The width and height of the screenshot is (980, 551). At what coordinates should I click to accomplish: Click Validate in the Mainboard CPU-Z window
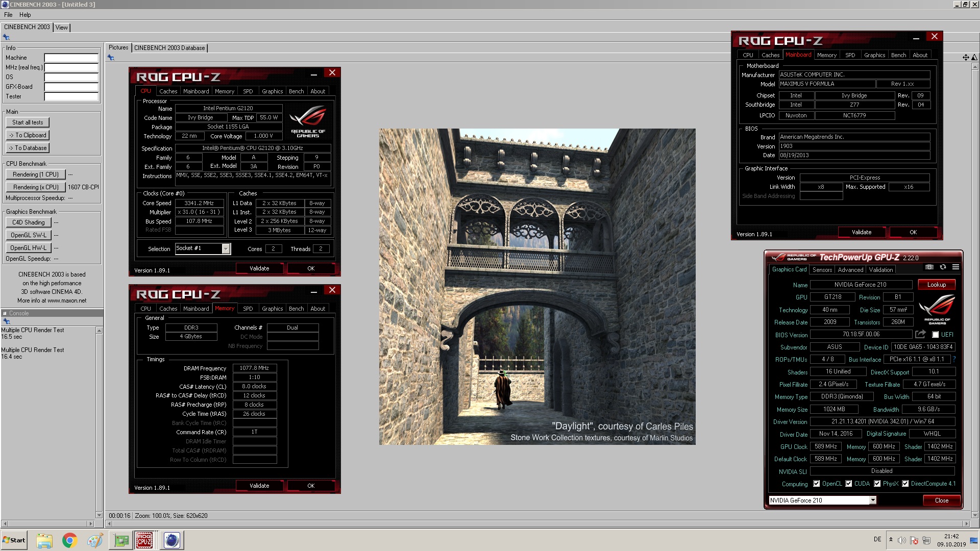point(862,232)
